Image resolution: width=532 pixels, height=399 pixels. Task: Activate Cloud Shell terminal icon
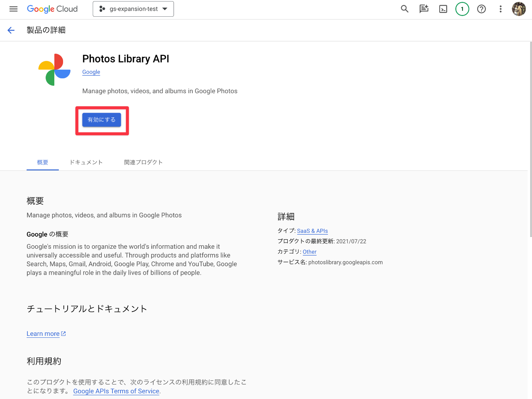coord(443,9)
